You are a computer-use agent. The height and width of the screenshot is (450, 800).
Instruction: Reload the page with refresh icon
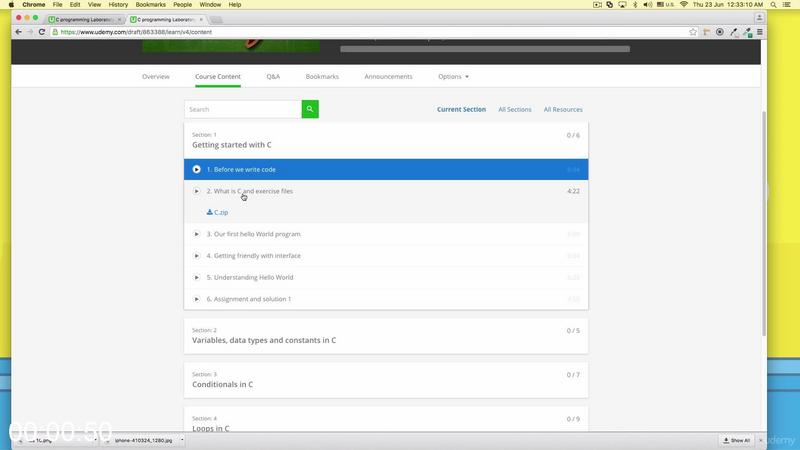pos(42,32)
